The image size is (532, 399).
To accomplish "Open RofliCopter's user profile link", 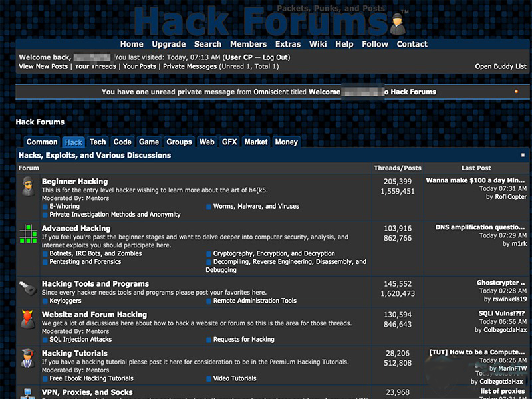I will coord(511,197).
